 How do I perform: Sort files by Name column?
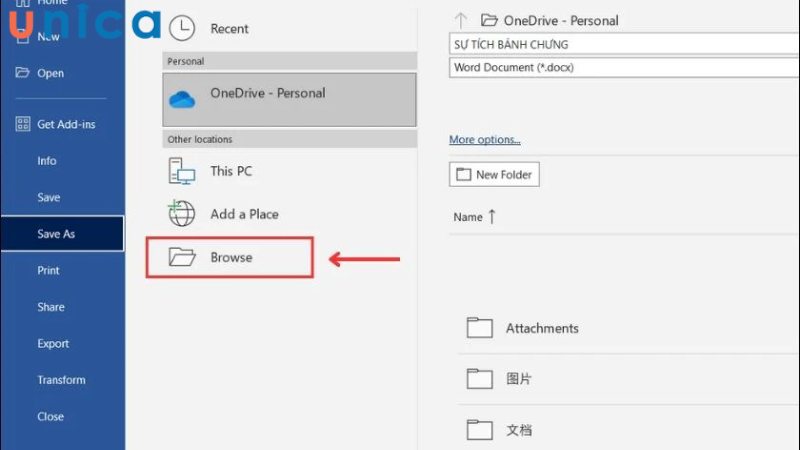click(x=468, y=217)
